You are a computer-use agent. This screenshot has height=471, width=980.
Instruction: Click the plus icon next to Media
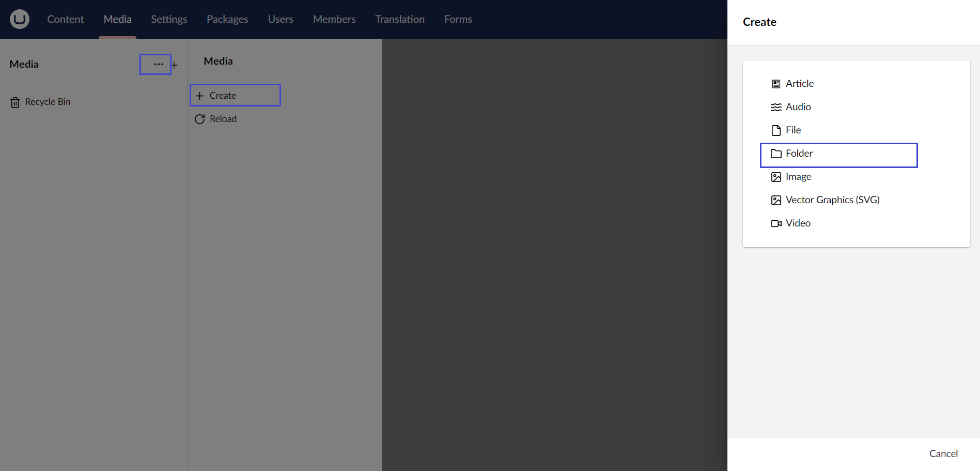pyautogui.click(x=175, y=64)
